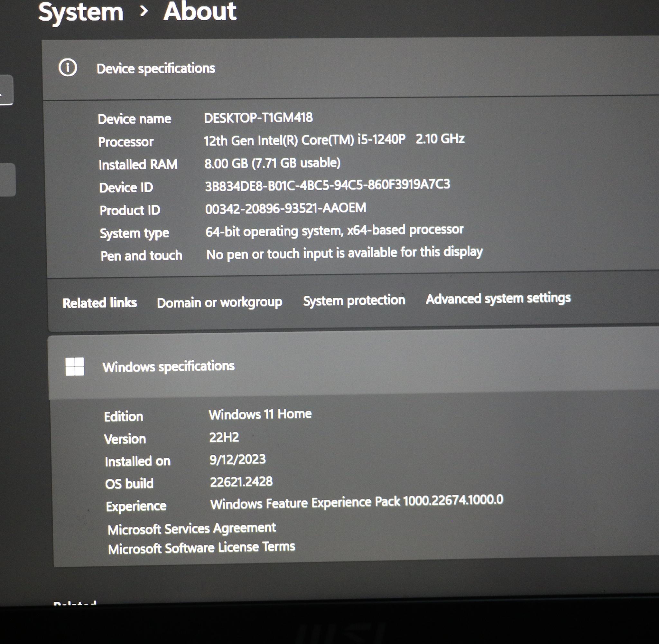
Task: Open Advanced system settings link
Action: click(x=498, y=299)
